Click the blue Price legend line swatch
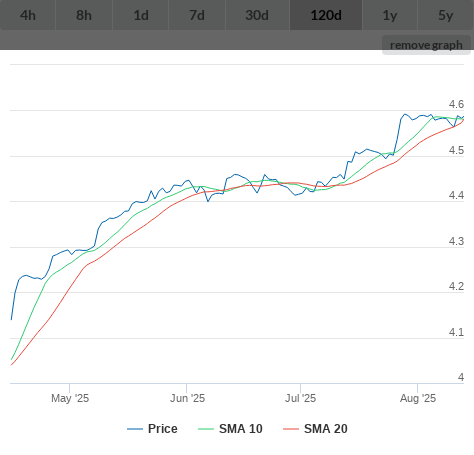Screen dimensions: 474x455 pyautogui.click(x=135, y=429)
